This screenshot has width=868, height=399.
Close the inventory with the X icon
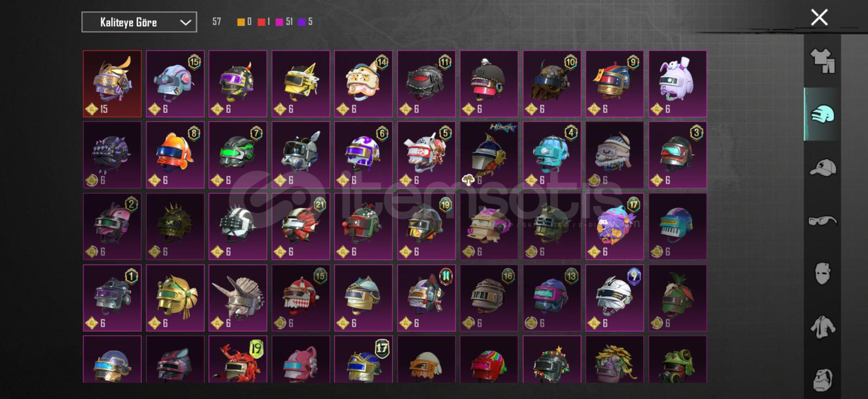pyautogui.click(x=819, y=17)
